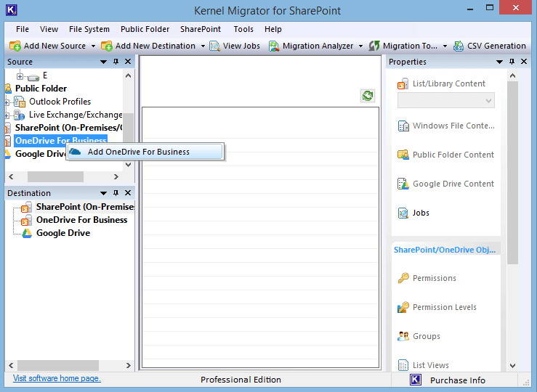Screen dimensions: 537x392
Task: Click the List Views icon
Action: tap(403, 365)
